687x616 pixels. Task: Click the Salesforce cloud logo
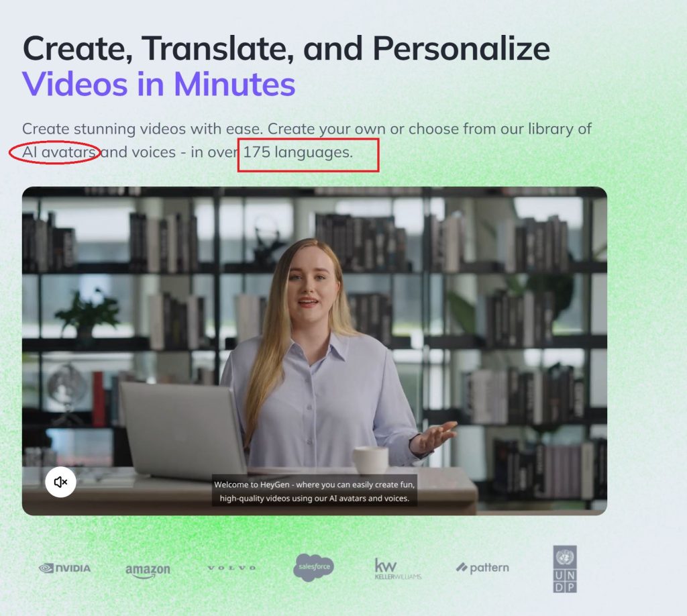pyautogui.click(x=314, y=568)
